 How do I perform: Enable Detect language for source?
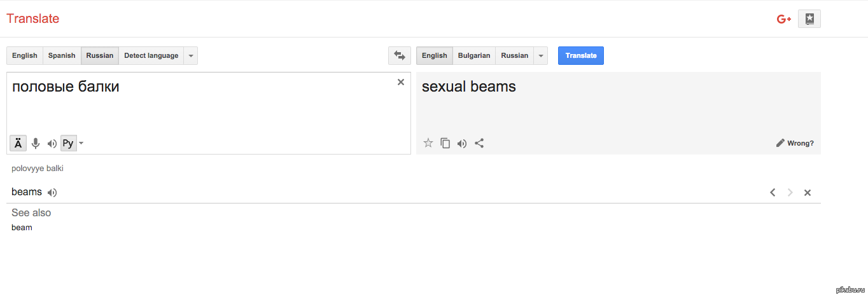coord(151,56)
